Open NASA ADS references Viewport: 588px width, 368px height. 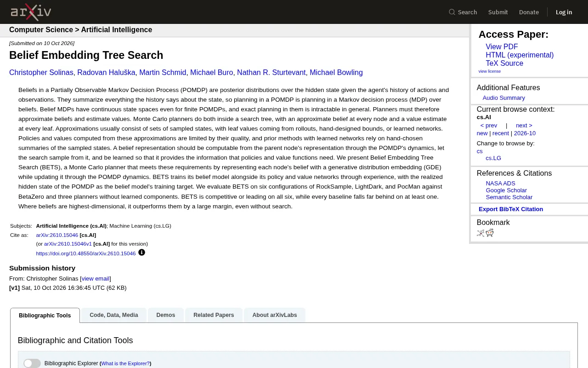[500, 184]
